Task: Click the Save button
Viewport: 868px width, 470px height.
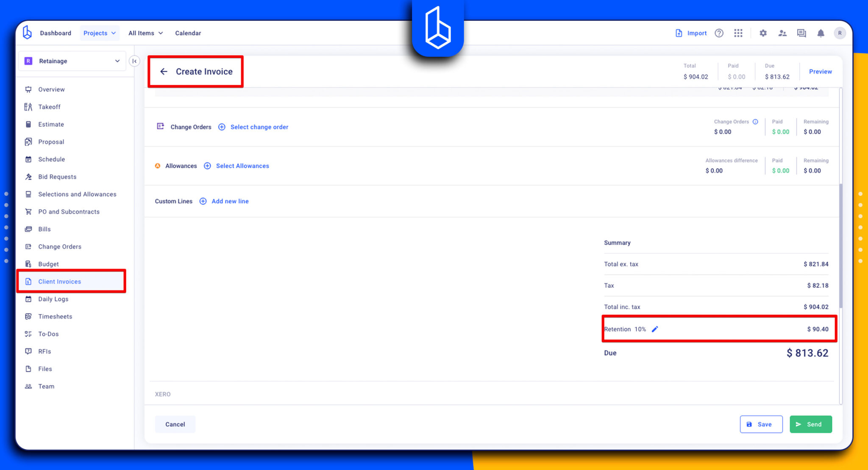Action: (761, 424)
